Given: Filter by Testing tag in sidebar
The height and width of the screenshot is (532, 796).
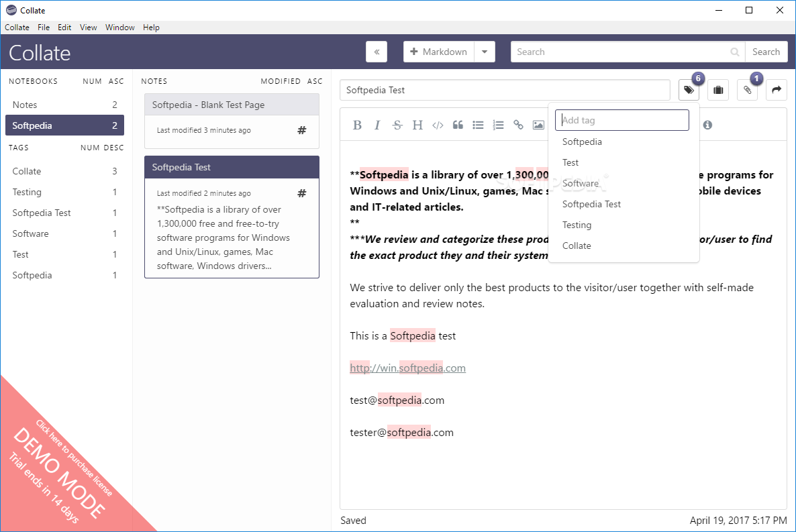Looking at the screenshot, I should click(x=64, y=192).
